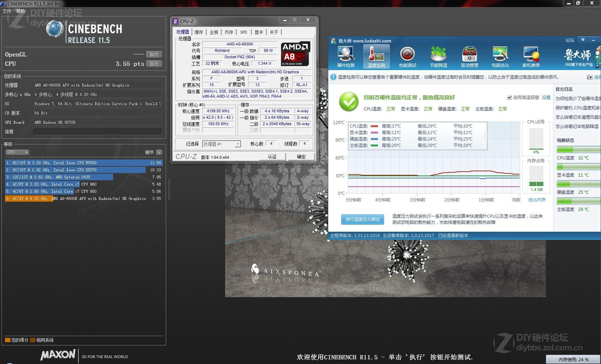Select the AMD Opteron 2435 ranking row
601x364 pixels.
coord(84,177)
